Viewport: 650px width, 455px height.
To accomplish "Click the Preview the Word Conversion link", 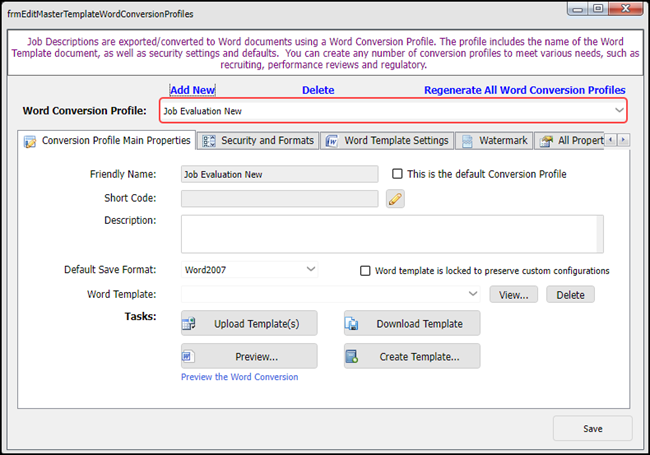I will [x=239, y=377].
